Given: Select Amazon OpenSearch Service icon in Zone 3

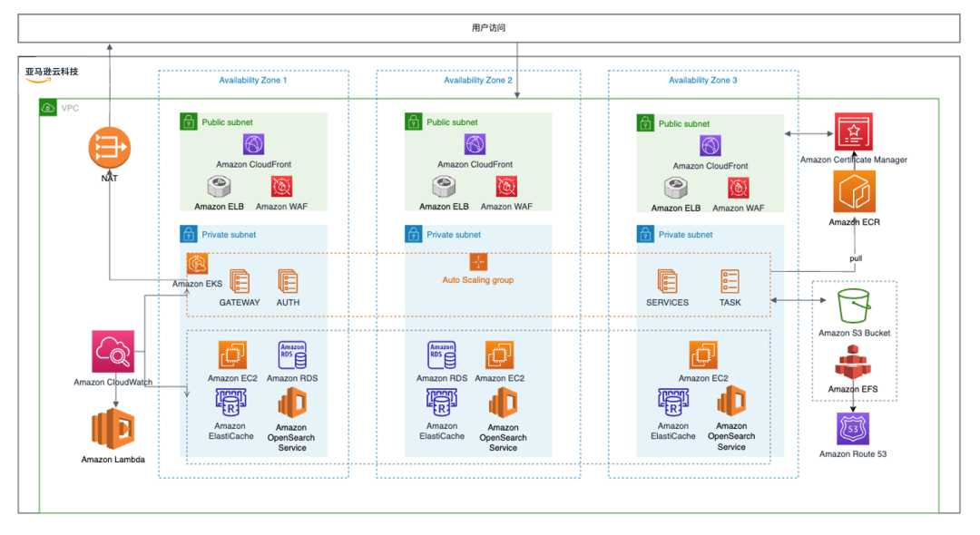Looking at the screenshot, I should click(731, 402).
